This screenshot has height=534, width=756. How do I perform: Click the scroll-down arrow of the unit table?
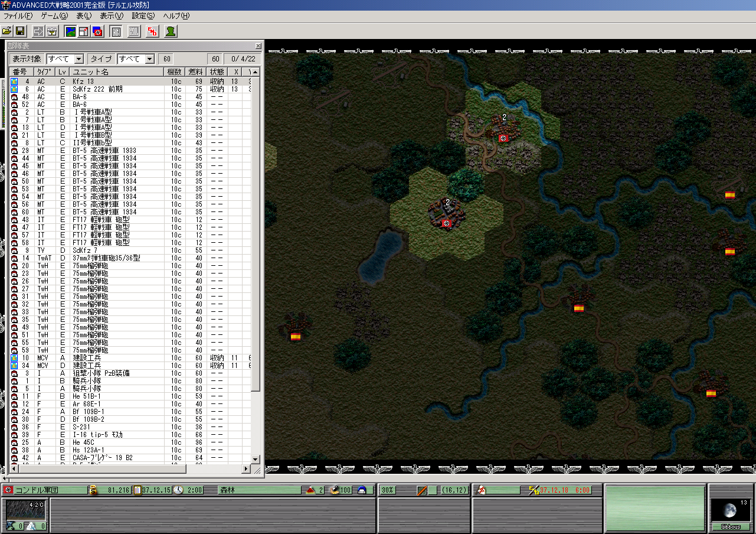[x=256, y=459]
